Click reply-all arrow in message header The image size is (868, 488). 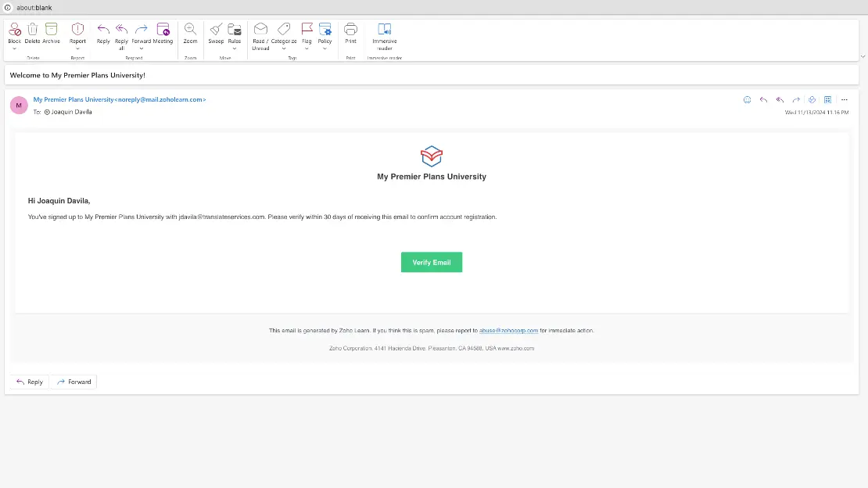pos(780,99)
